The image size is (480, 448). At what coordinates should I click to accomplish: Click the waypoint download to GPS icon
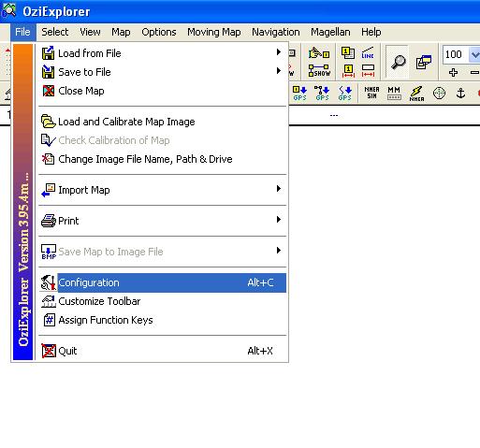tap(299, 94)
